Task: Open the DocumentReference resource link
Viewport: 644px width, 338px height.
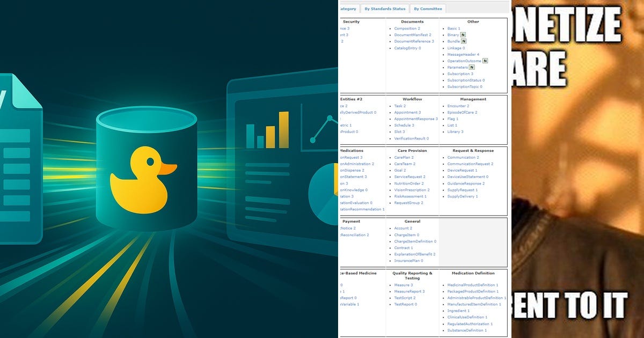Action: click(x=412, y=41)
